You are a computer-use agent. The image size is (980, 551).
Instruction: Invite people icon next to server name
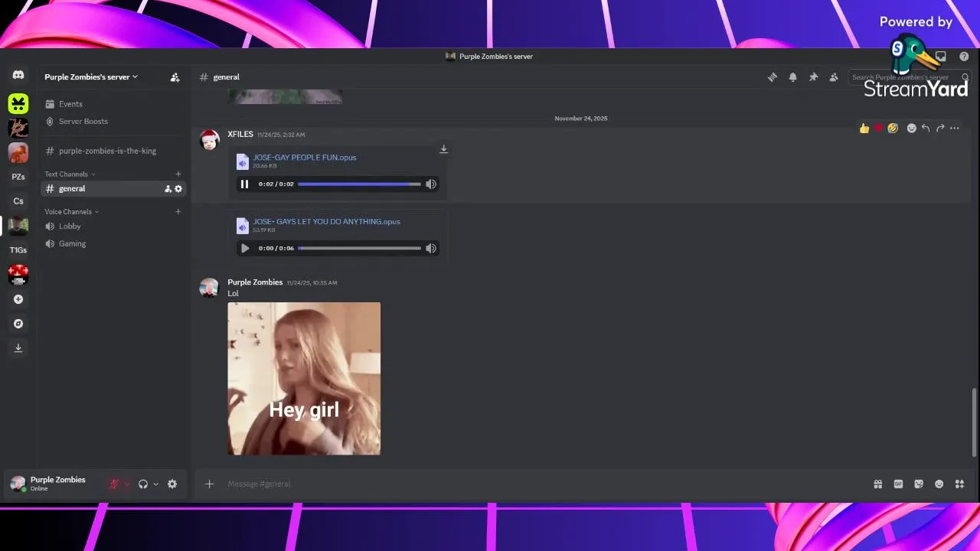pos(175,77)
